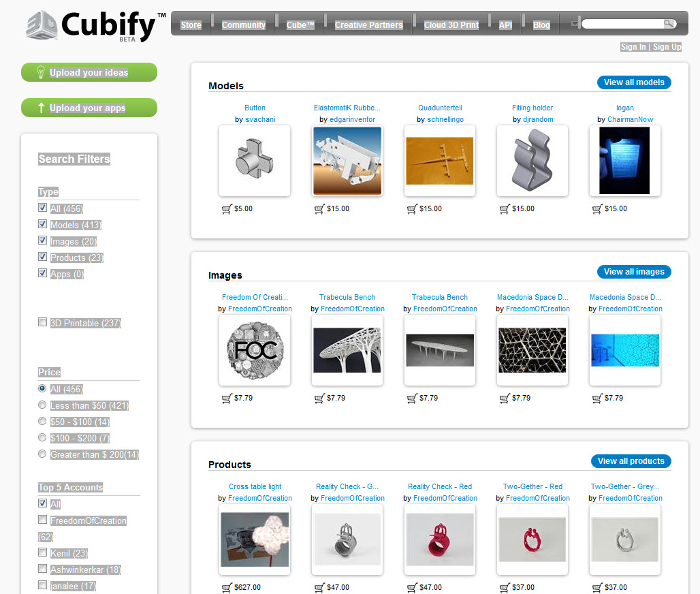Click the cart icon next to the $627.00 Cross table light
700x594 pixels.
pos(226,587)
